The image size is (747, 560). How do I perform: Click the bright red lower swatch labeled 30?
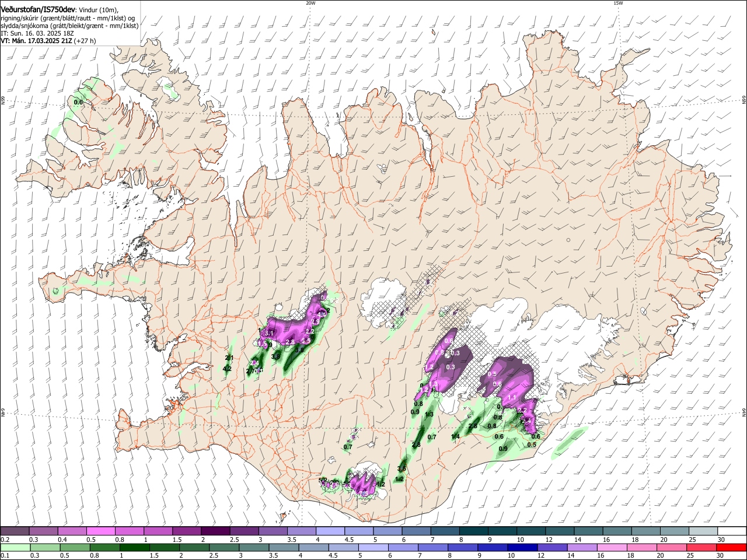[731, 547]
